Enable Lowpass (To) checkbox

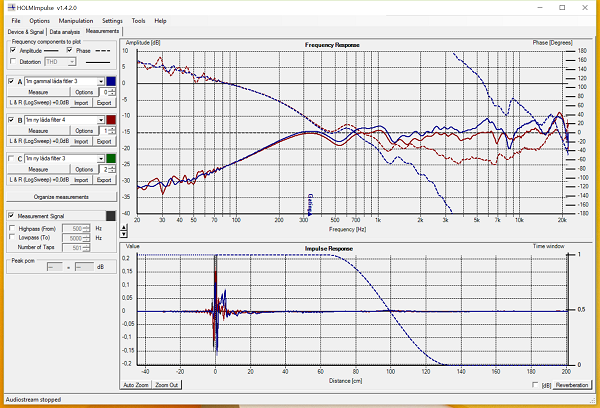click(12, 237)
